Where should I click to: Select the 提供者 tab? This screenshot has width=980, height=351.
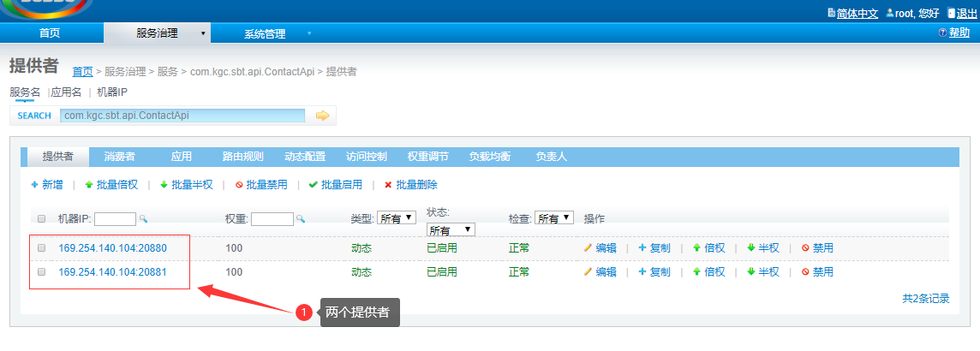click(x=57, y=156)
